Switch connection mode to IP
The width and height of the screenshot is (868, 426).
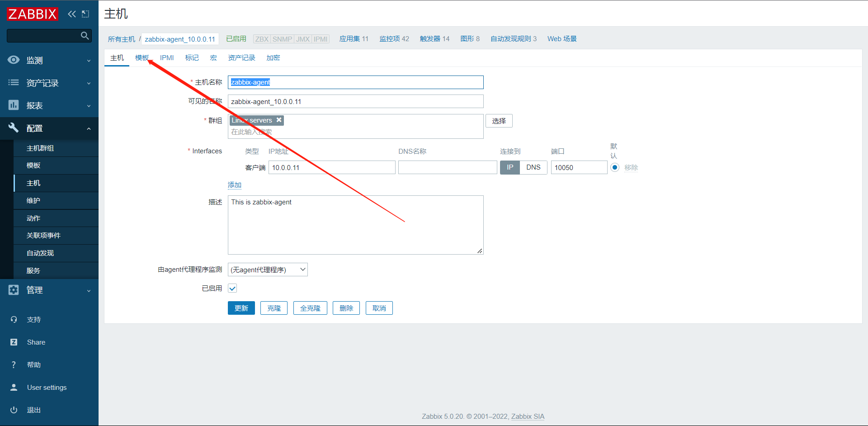coord(510,167)
